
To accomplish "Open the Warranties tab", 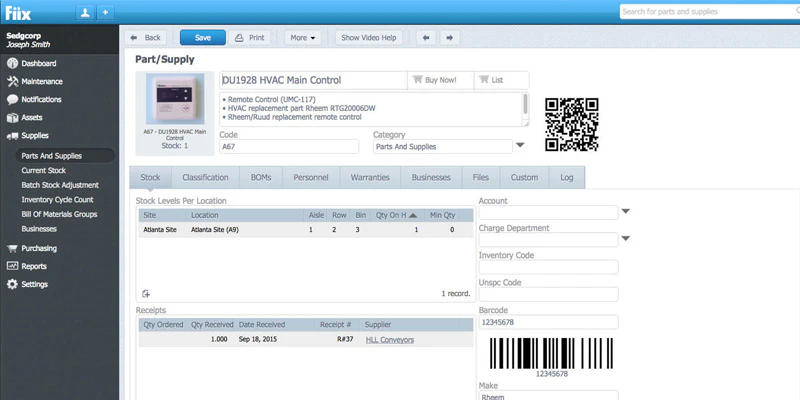I will pos(370,178).
